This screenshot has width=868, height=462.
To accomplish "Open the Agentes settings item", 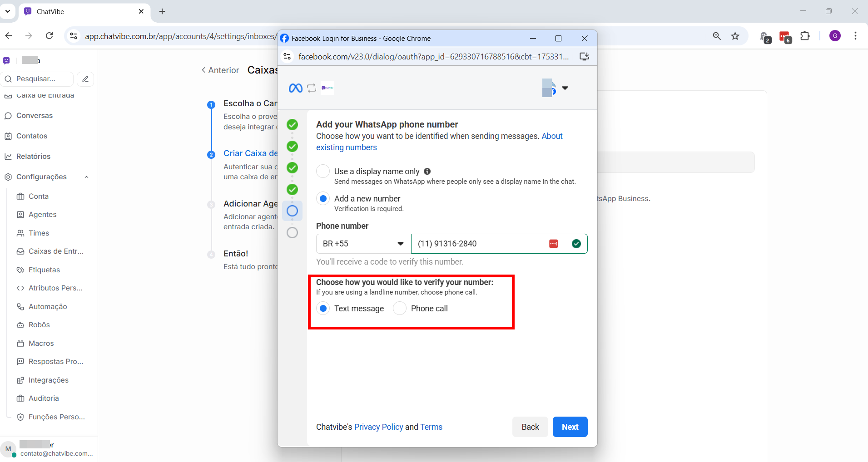I will click(43, 215).
